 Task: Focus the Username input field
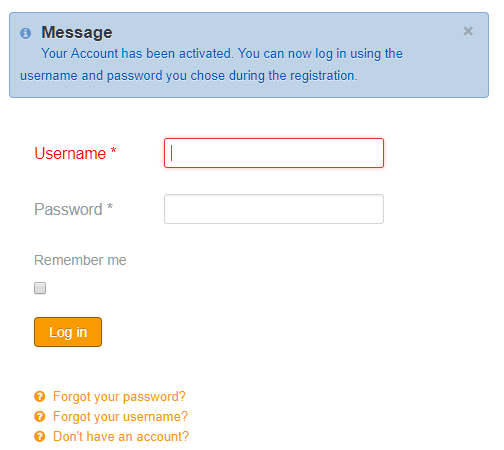(x=274, y=153)
